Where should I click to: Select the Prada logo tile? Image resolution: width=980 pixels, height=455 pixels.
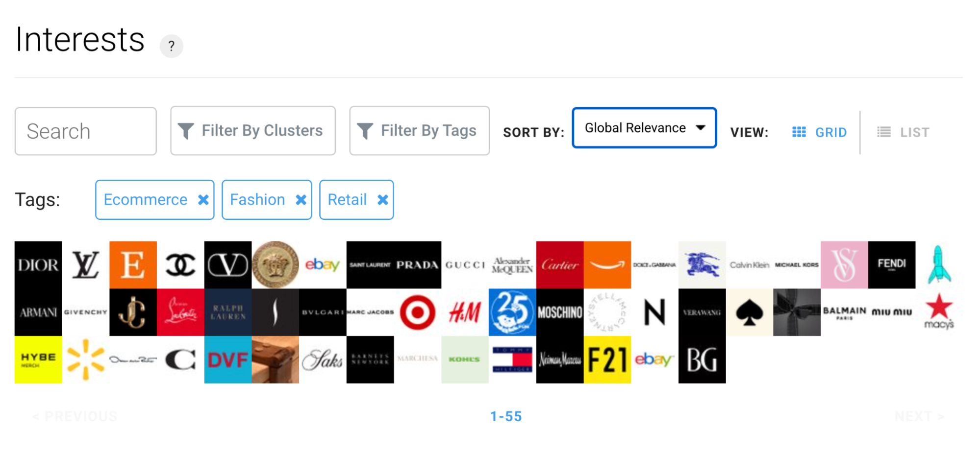[417, 264]
